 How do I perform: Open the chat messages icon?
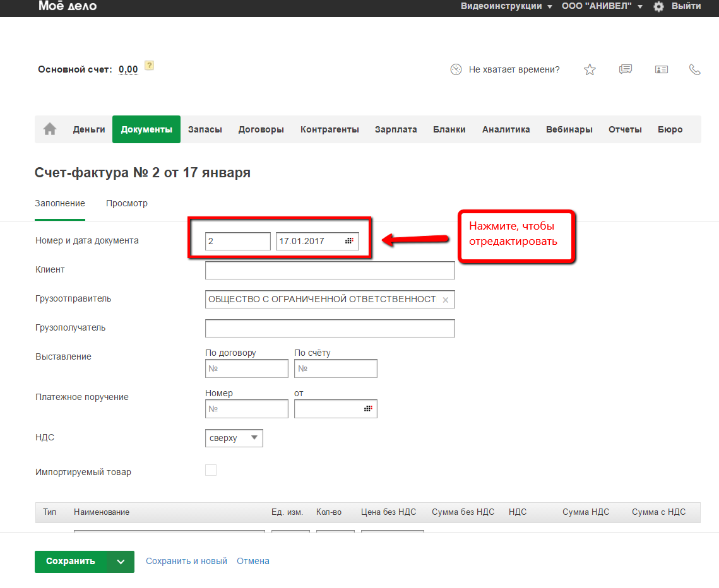[x=626, y=69]
